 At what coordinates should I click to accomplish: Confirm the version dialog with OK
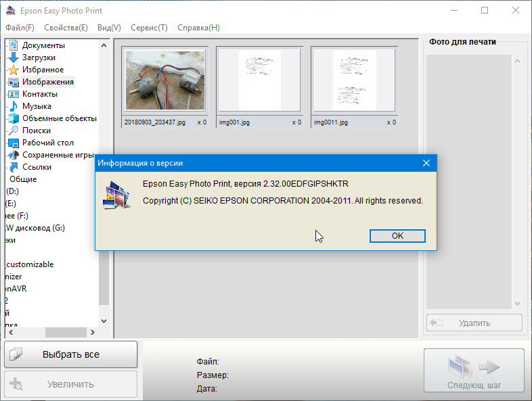397,236
